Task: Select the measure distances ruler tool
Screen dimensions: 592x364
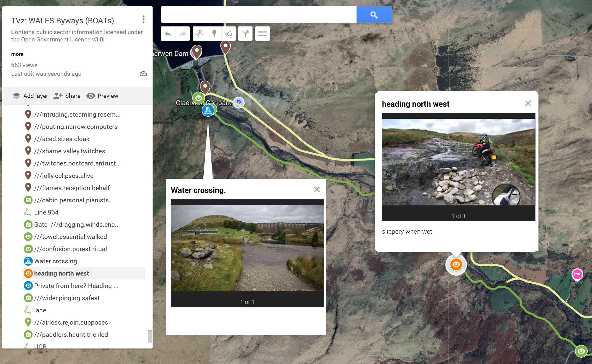Action: click(262, 34)
